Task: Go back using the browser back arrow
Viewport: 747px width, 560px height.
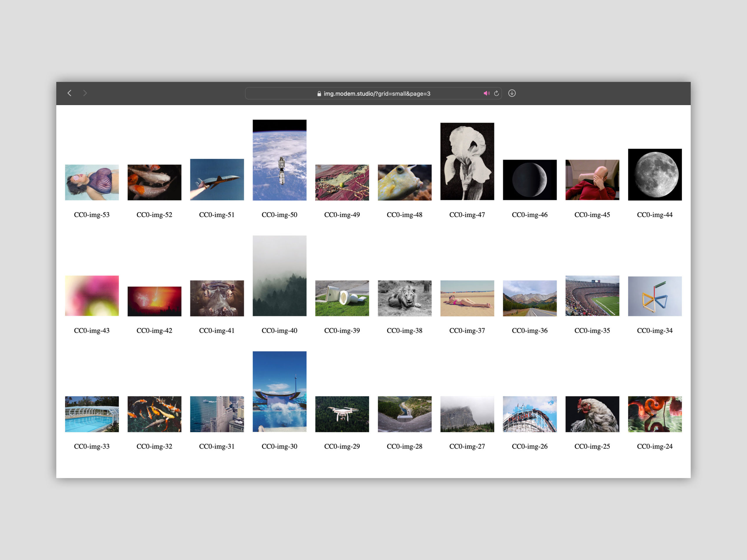Action: coord(69,93)
